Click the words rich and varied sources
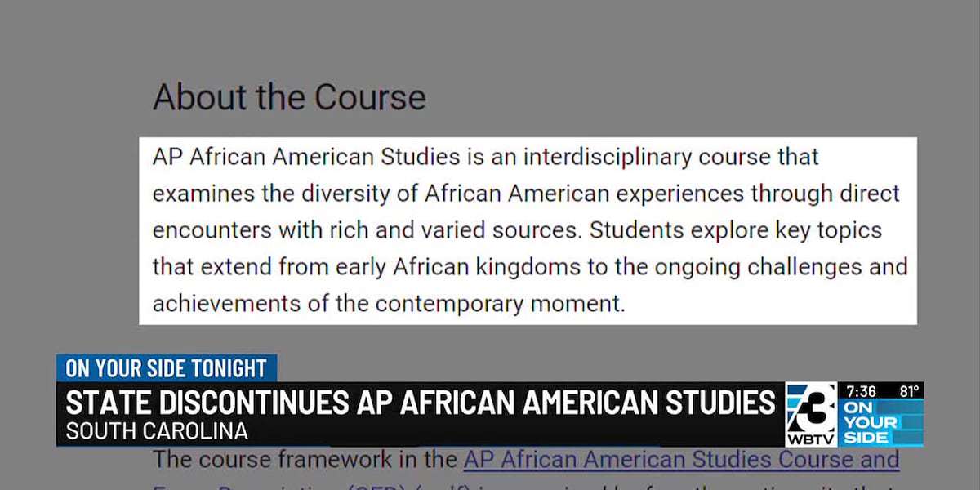The image size is (980, 490). [453, 229]
